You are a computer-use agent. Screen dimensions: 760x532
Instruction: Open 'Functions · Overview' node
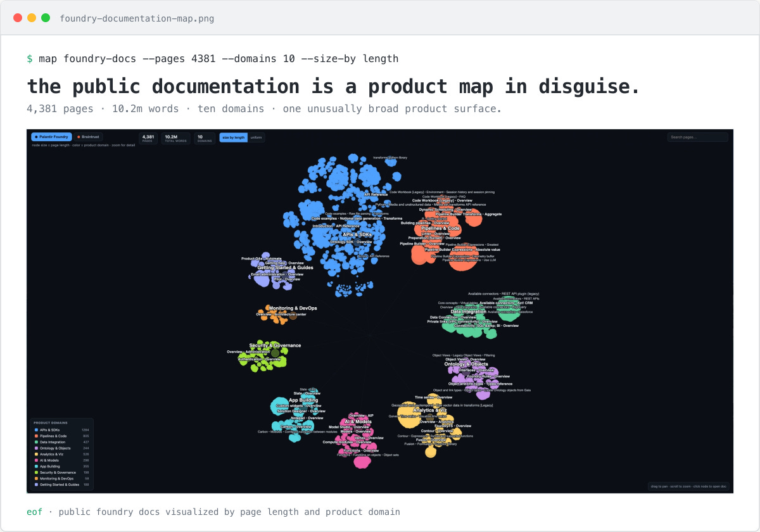click(361, 451)
